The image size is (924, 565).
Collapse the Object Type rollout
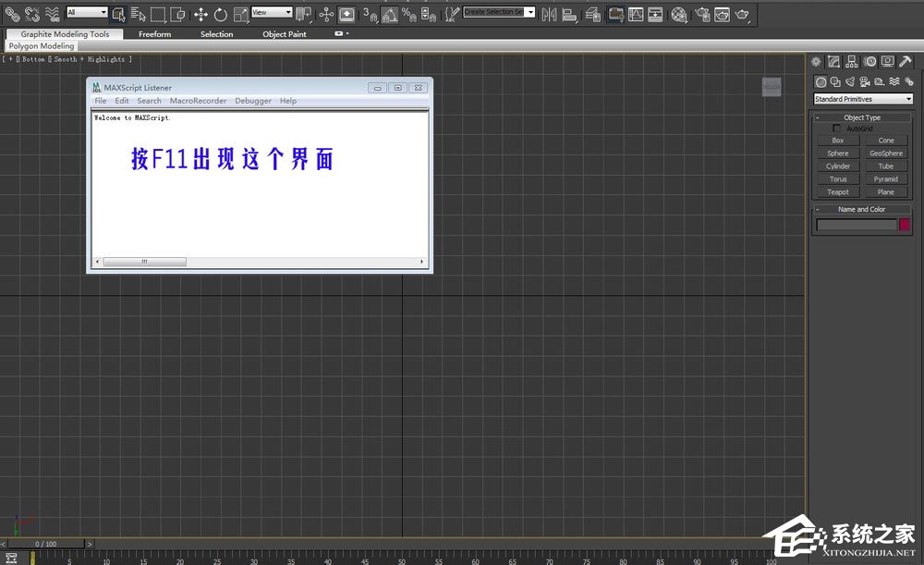[862, 117]
